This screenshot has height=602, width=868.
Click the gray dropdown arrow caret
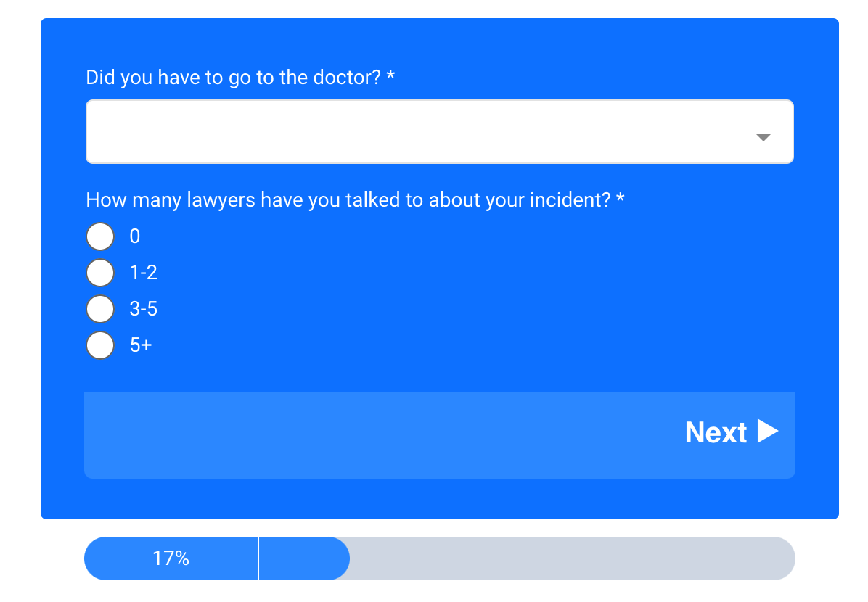click(763, 137)
